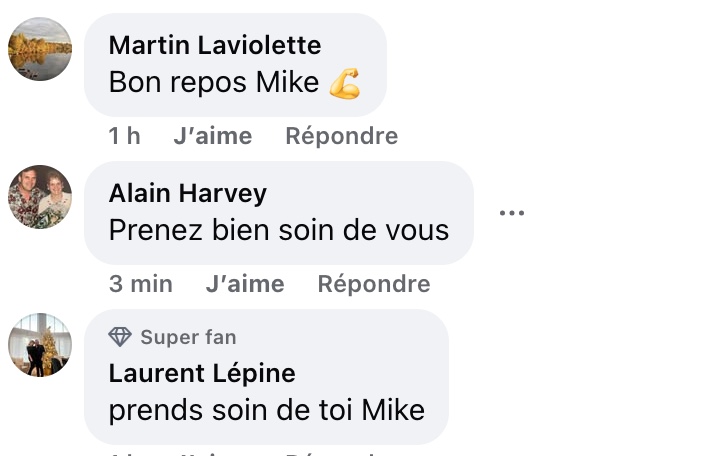Screen dimensions: 718x456
Task: Open the '3 min' comment timestamp
Action: [x=141, y=284]
